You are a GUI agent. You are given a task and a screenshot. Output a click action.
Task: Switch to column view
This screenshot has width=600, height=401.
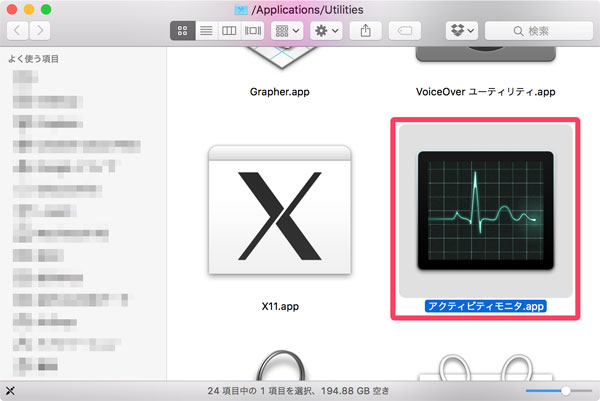coord(229,31)
